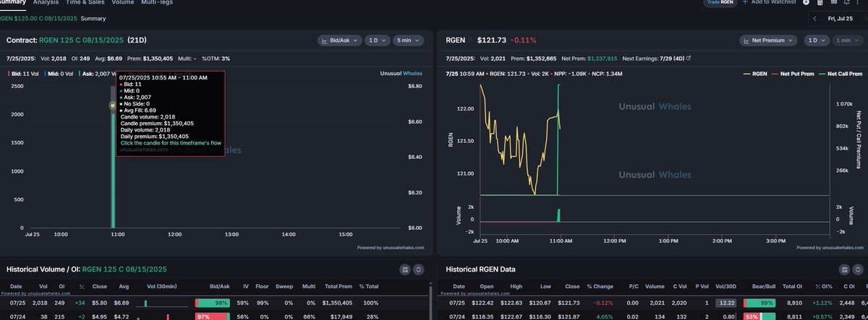Open Next Earnings external link icon
This screenshot has height=320, width=868.
pos(689,58)
